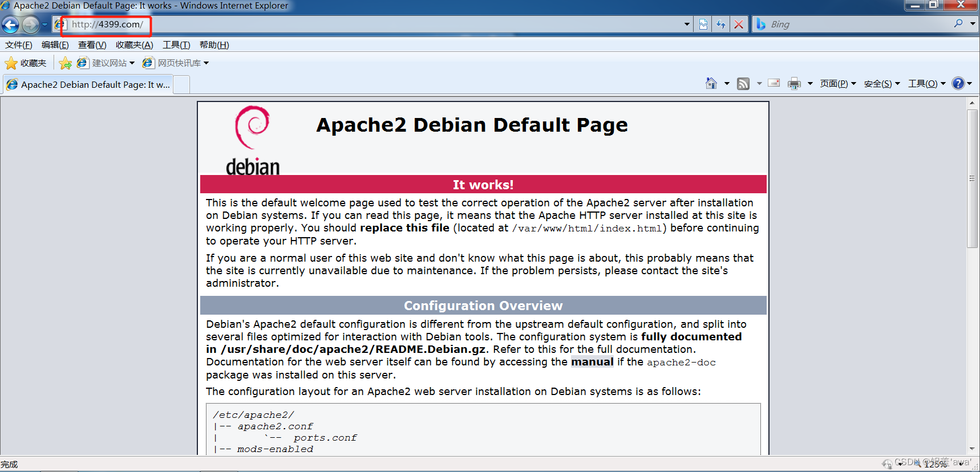980x472 pixels.
Task: Click the Home page house icon
Action: click(711, 83)
